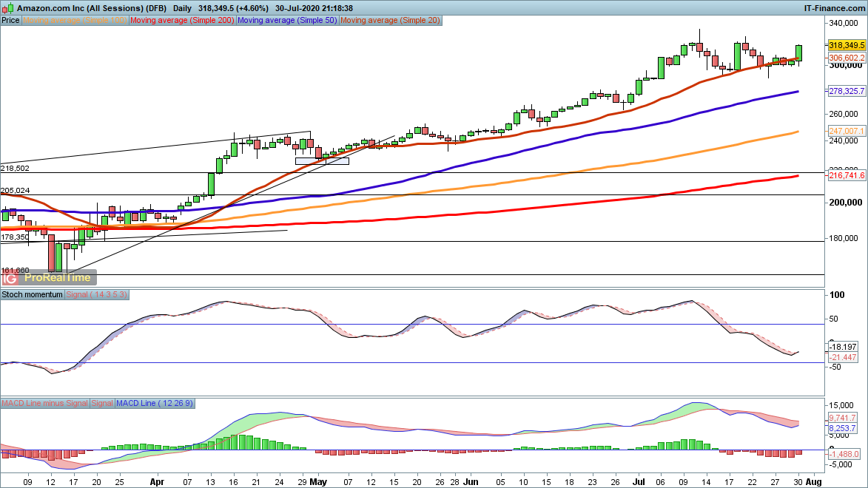This screenshot has height=488, width=868.
Task: Select Moving average (Simple 20) legend label
Action: (x=390, y=20)
